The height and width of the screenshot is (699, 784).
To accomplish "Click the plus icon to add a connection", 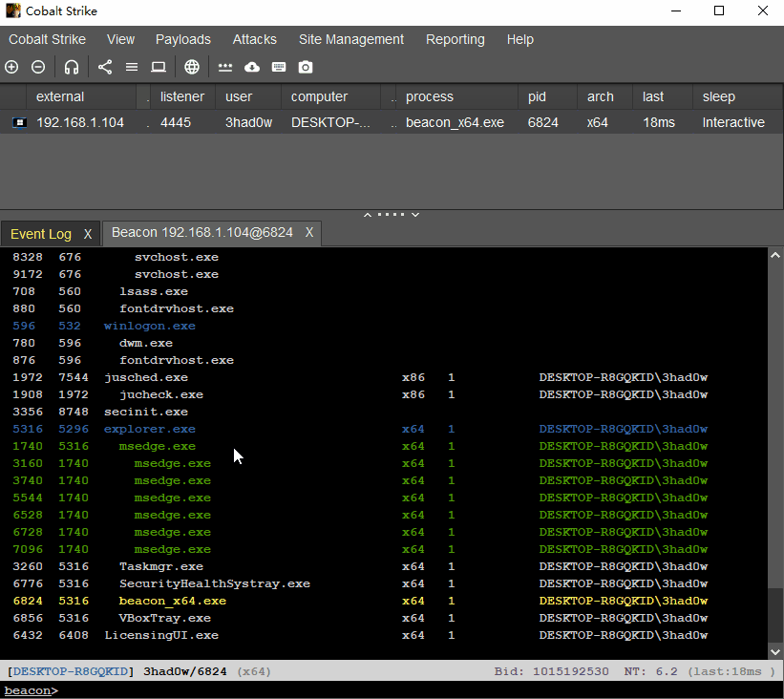I will point(11,67).
